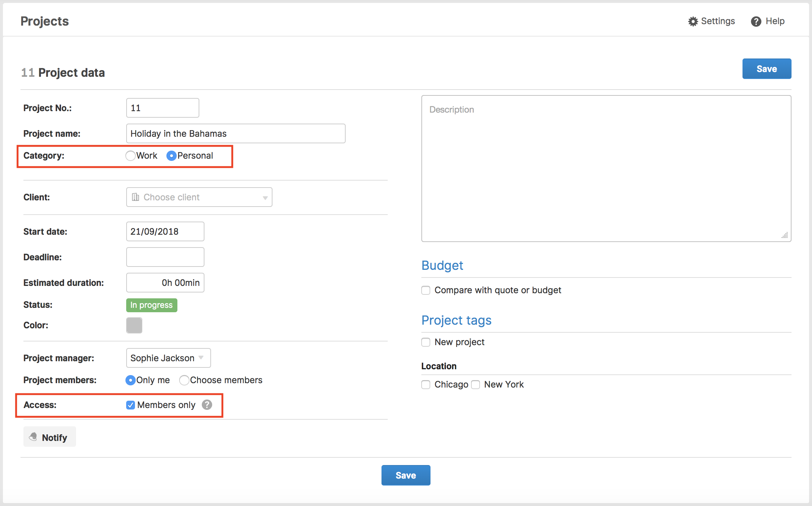The image size is (812, 506).
Task: Uncheck the Members only checkbox
Action: click(131, 405)
